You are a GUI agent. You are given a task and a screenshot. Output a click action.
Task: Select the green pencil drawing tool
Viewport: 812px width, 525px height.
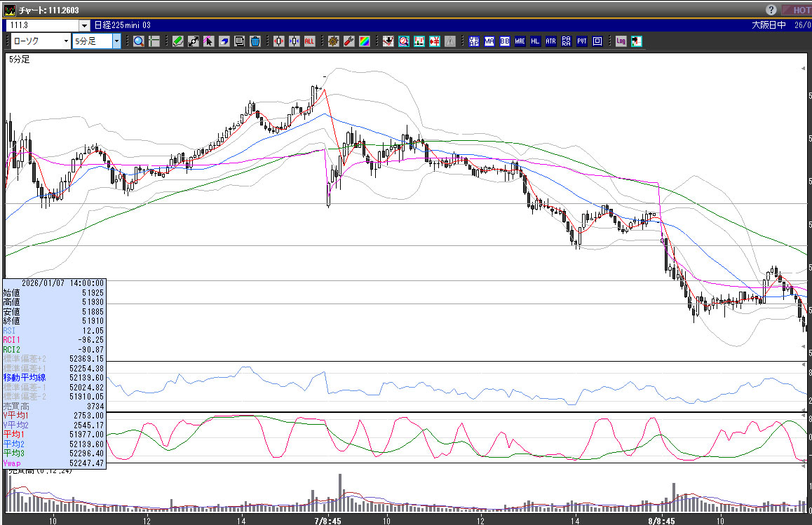pos(178,41)
